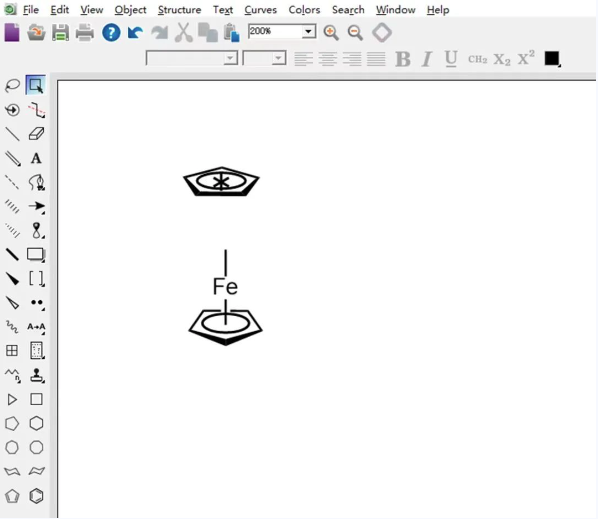Expand the font name dropdown

[230, 58]
